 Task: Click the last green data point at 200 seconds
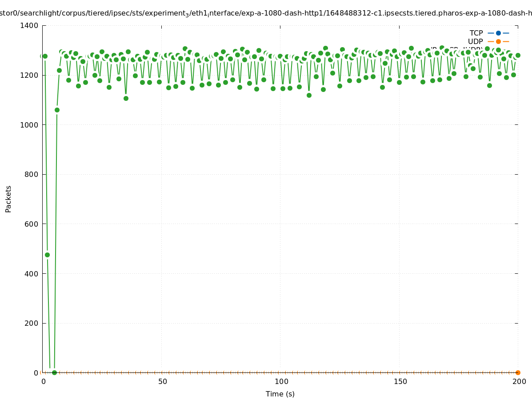click(518, 56)
